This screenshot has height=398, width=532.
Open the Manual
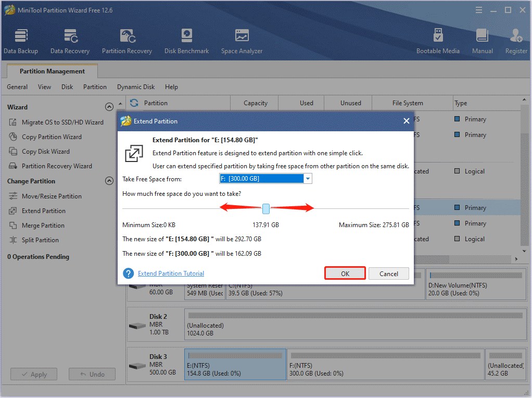coord(482,42)
